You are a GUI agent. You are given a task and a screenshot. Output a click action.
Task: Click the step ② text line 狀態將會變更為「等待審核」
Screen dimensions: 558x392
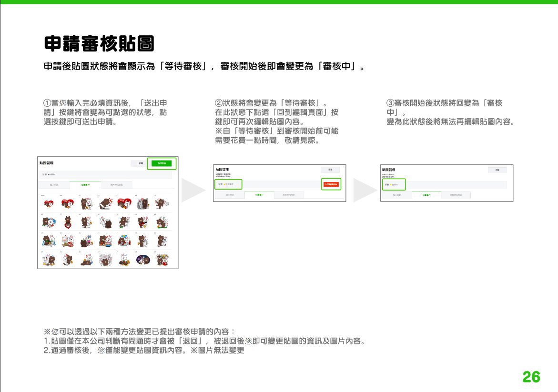coord(271,103)
